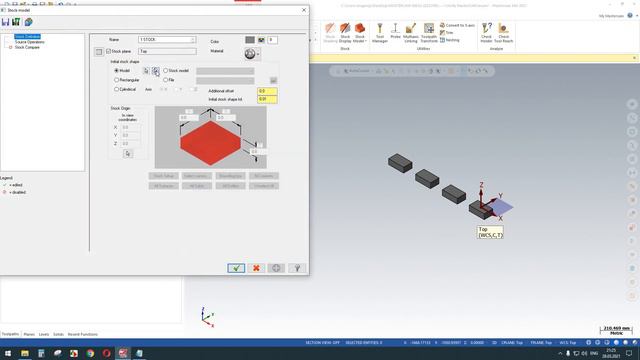640x360 pixels.
Task: Click the Opera icon in the taskbar
Action: click(107, 353)
